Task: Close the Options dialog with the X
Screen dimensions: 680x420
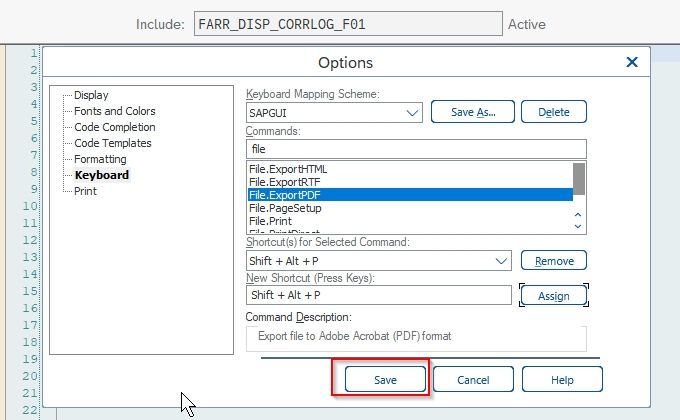Action: click(632, 62)
